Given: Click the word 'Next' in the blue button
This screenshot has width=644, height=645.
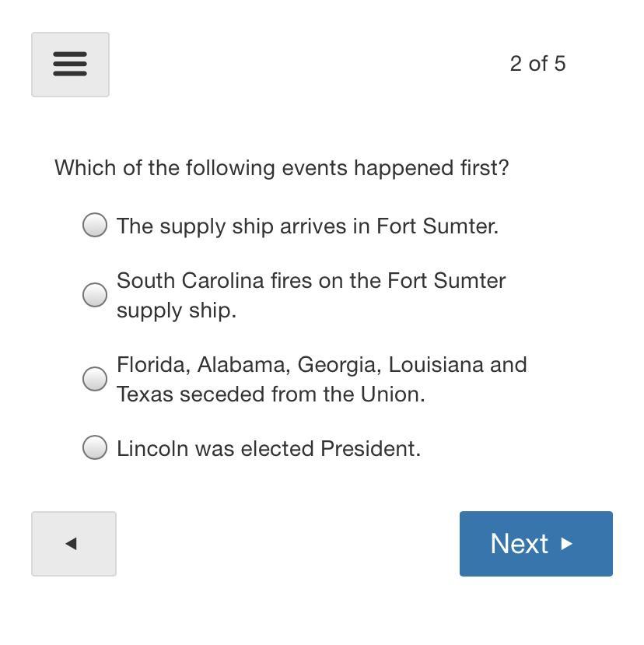Looking at the screenshot, I should tap(519, 544).
